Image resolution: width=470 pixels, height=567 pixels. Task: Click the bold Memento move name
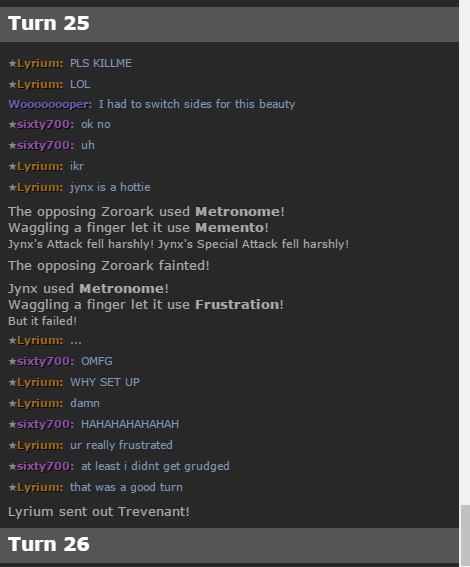(x=230, y=227)
